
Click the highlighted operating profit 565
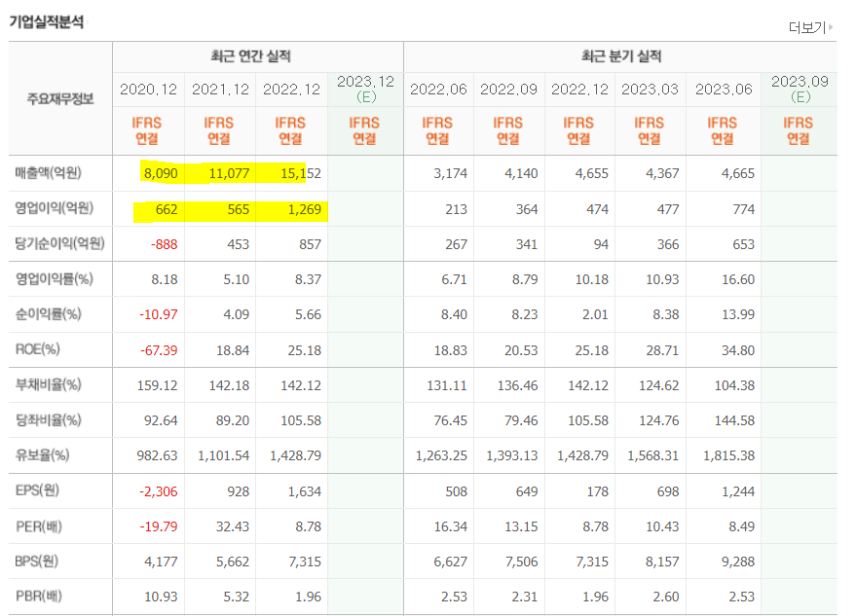click(238, 209)
